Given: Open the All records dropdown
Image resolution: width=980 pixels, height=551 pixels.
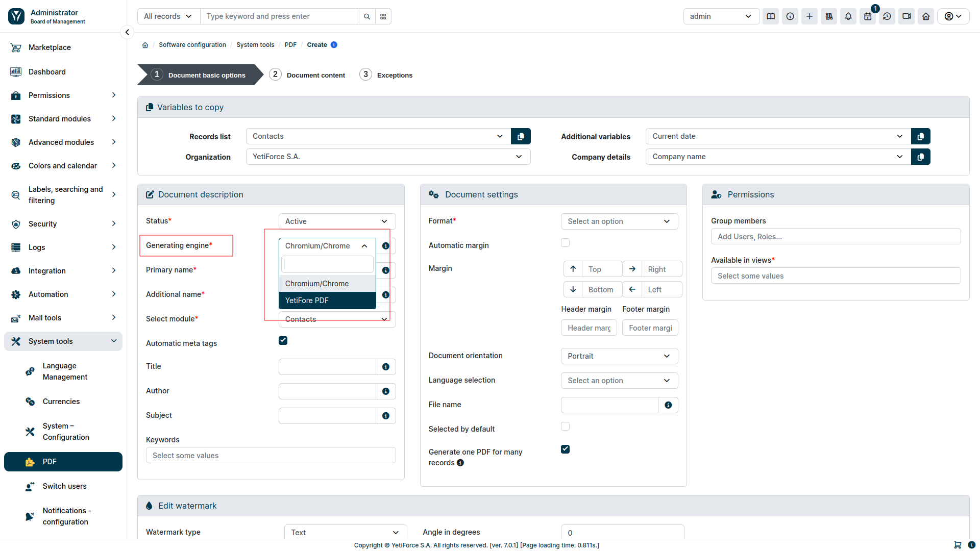Looking at the screenshot, I should (168, 16).
